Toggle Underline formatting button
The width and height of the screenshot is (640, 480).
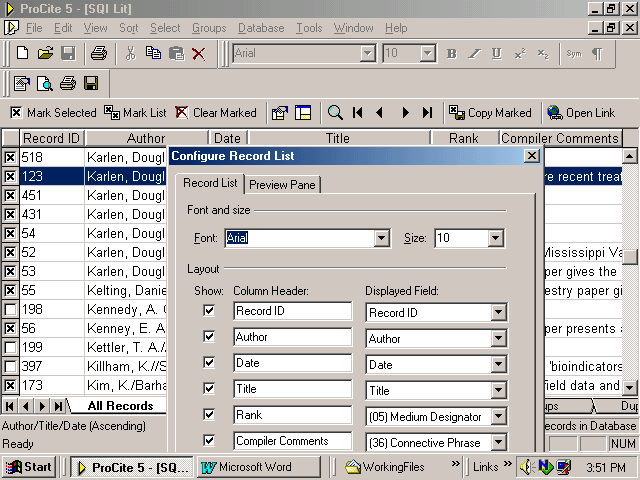click(496, 53)
